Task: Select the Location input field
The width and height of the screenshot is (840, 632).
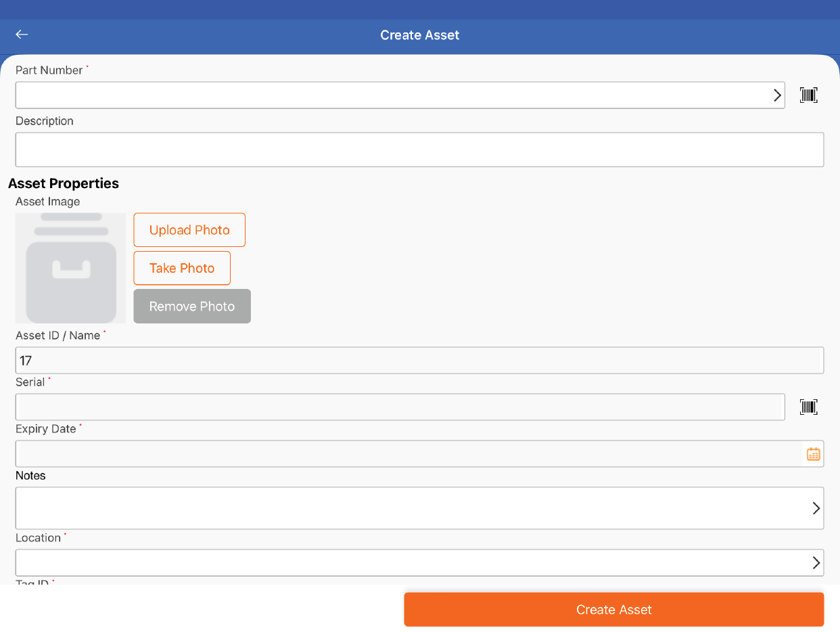Action: coord(406,562)
